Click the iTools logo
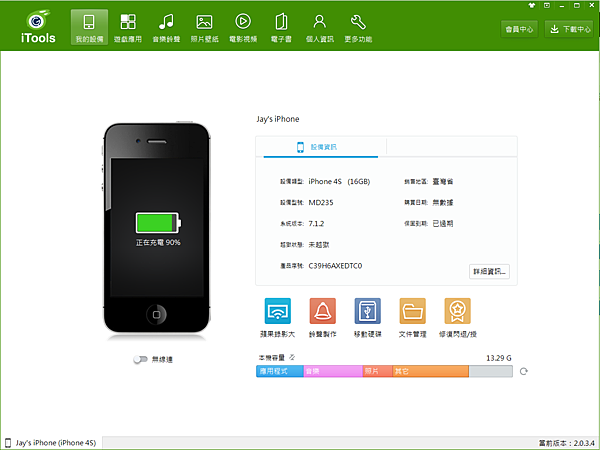Viewport: 600px width, 450px height. coord(38,27)
